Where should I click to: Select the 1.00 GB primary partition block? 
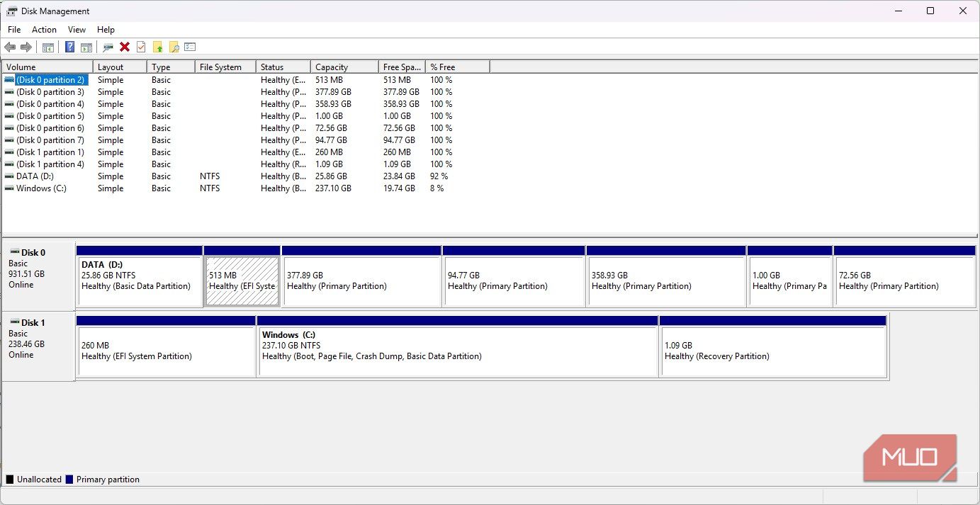point(789,276)
